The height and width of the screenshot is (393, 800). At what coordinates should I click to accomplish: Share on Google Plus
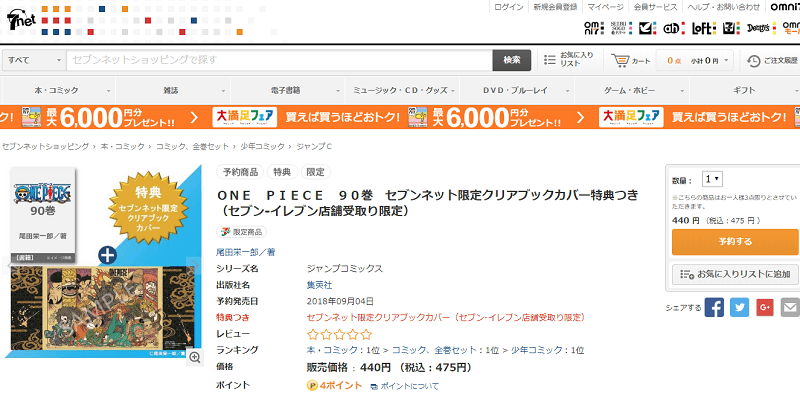tap(765, 307)
